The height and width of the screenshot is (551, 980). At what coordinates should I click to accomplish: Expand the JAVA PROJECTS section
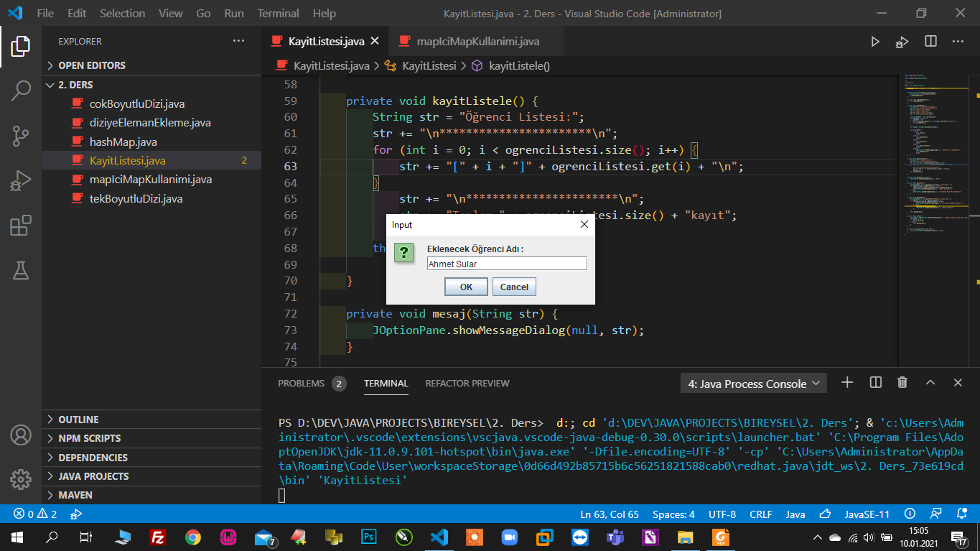click(93, 476)
